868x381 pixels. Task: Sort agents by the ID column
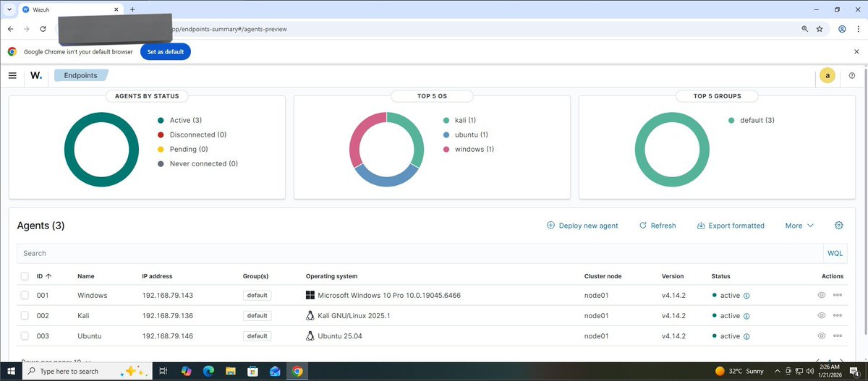point(43,276)
